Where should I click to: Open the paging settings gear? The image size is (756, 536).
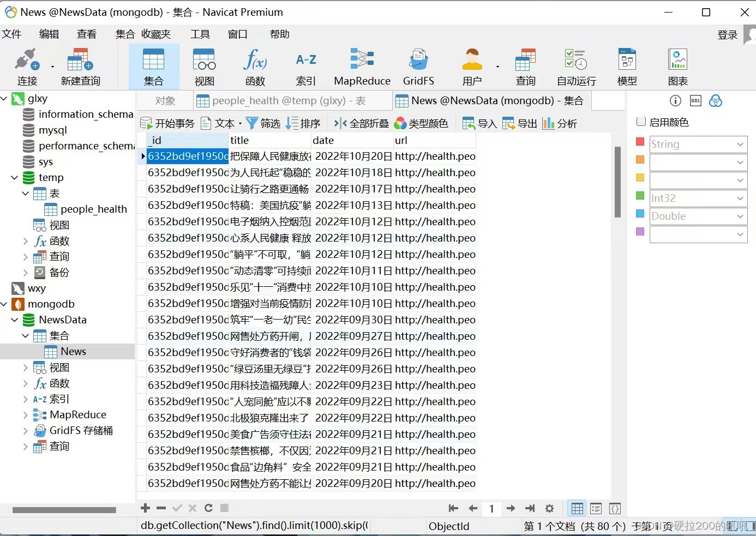pos(549,508)
